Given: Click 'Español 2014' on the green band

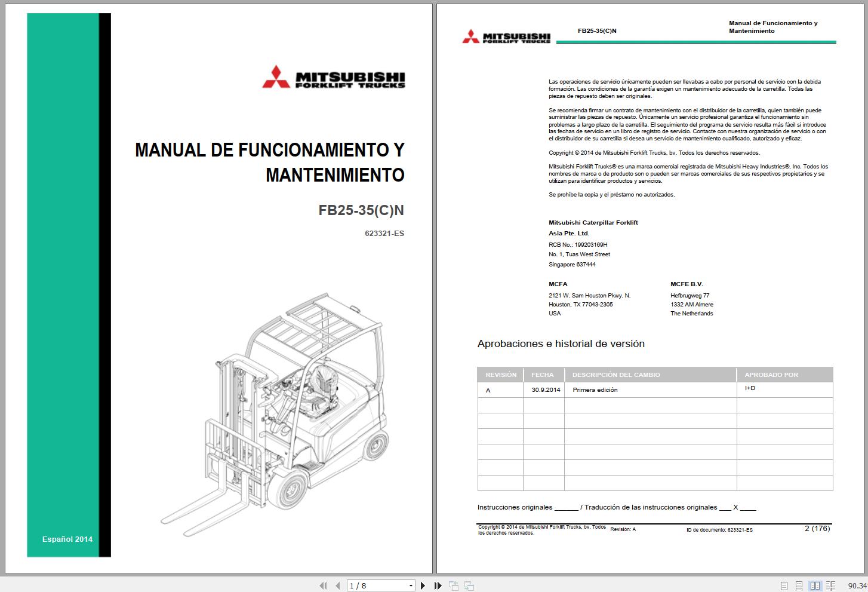Looking at the screenshot, I should click(x=67, y=539).
